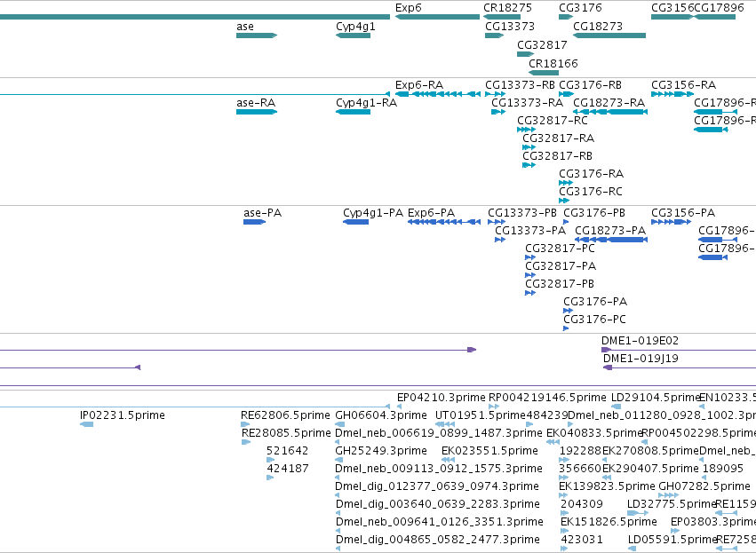Select the CG18273-RA transcript label
This screenshot has height=553, width=756.
coord(609,103)
